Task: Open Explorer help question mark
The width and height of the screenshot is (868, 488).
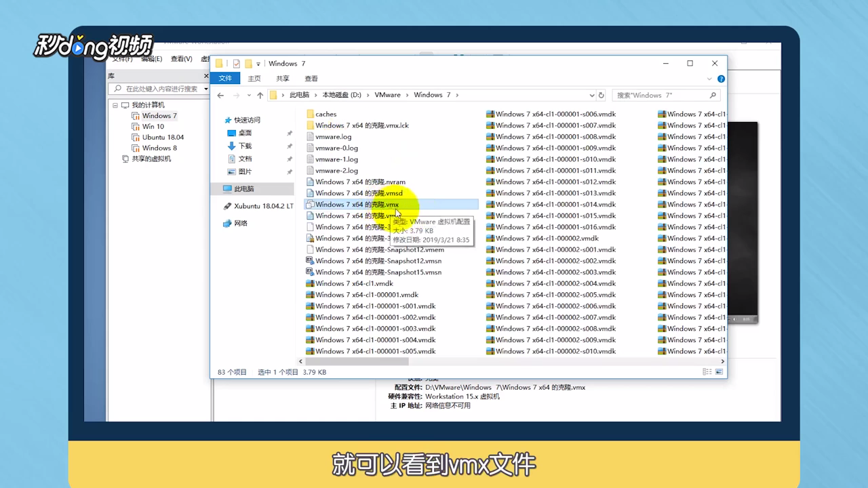Action: coord(721,79)
